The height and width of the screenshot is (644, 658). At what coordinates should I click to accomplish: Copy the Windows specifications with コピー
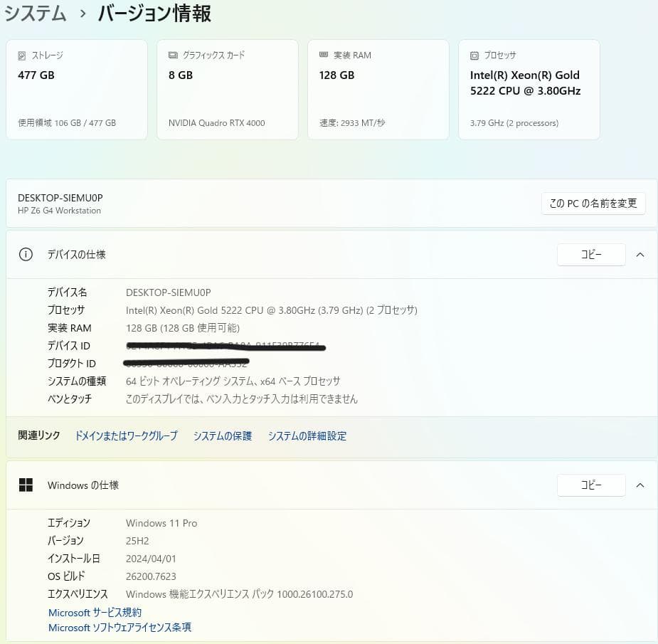(591, 485)
